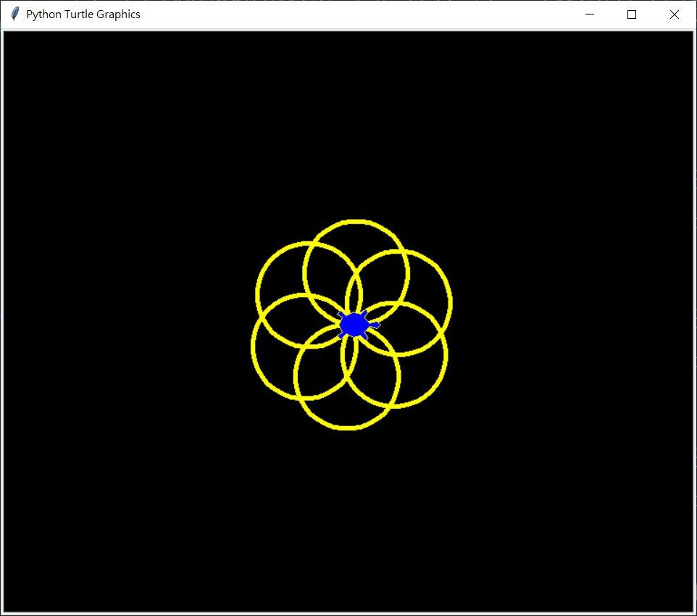Click the empty title bar area left of minimize
This screenshot has width=697, height=616.
362,14
